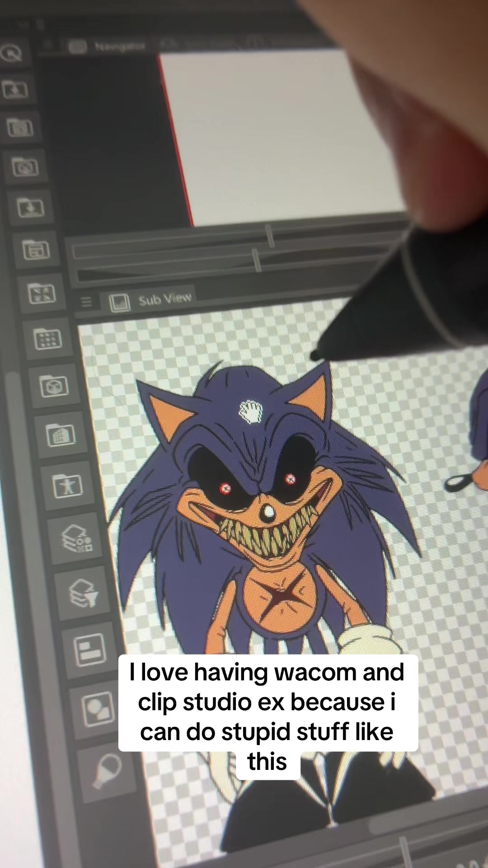The image size is (488, 868).
Task: Open the Quick Access palette icon
Action: (11, 54)
